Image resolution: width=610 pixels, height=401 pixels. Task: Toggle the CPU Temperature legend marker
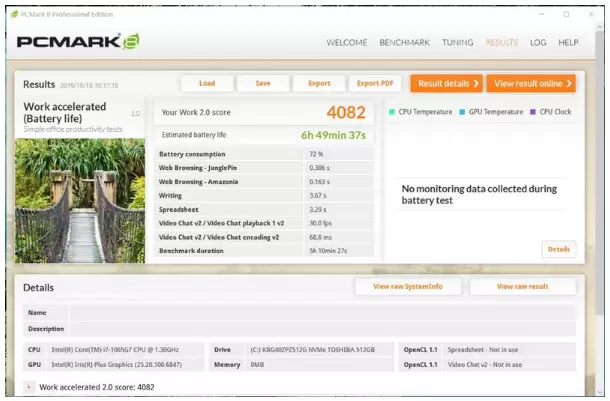coord(392,112)
